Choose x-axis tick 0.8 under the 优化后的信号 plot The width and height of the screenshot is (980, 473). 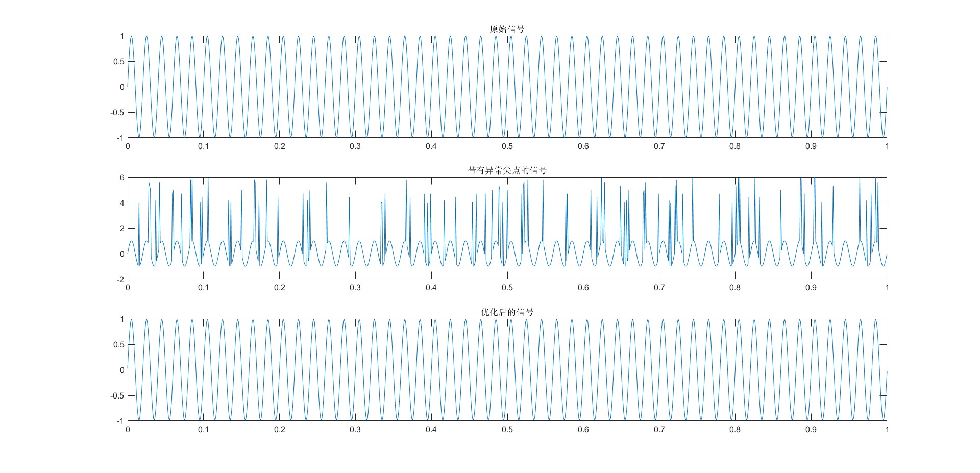click(735, 430)
